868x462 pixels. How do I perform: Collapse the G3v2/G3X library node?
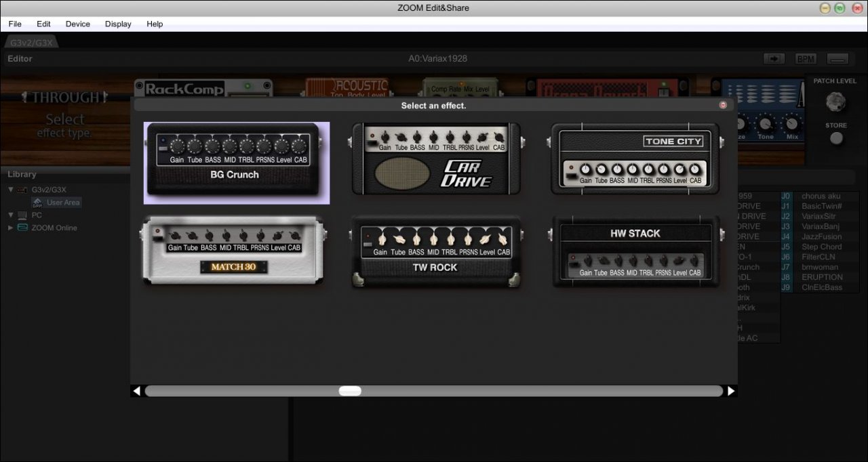point(11,190)
